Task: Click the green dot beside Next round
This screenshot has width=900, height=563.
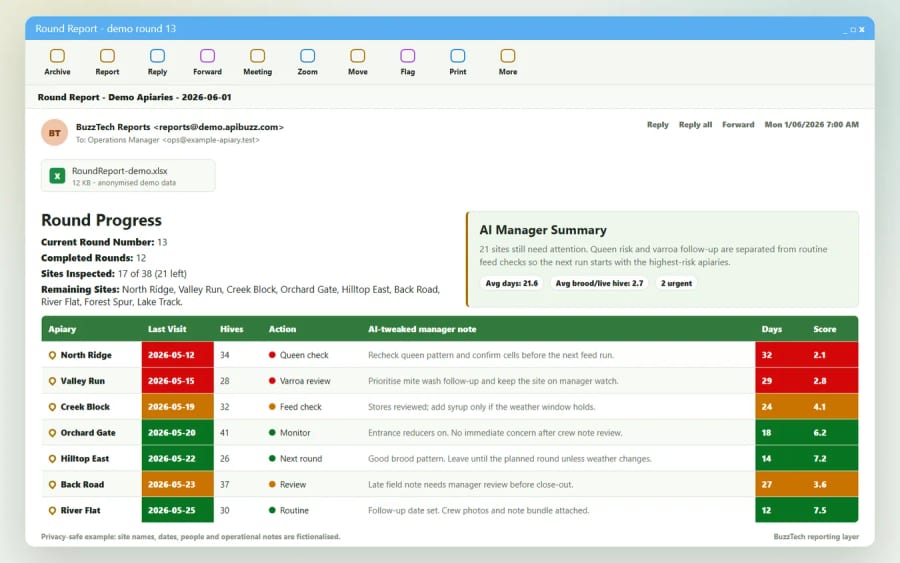Action: click(272, 458)
